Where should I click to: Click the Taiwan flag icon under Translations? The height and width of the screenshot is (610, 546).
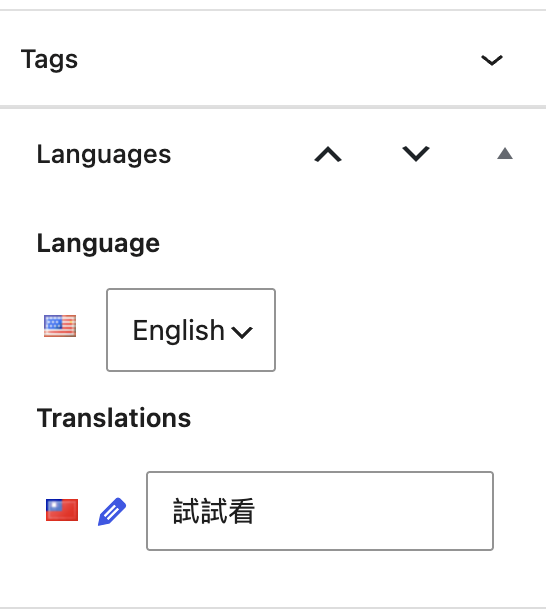point(62,510)
